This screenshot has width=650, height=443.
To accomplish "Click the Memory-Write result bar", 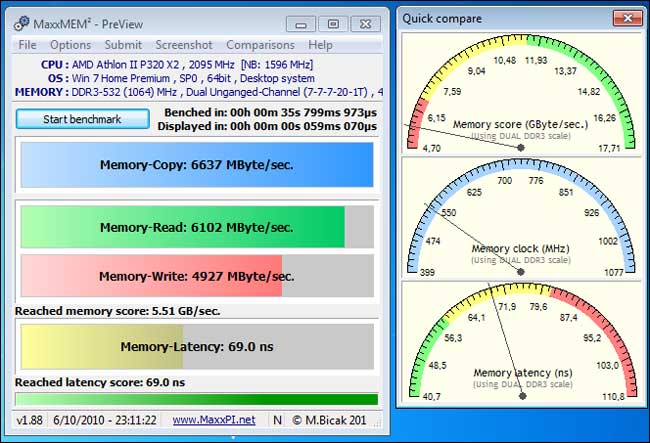I will 196,275.
